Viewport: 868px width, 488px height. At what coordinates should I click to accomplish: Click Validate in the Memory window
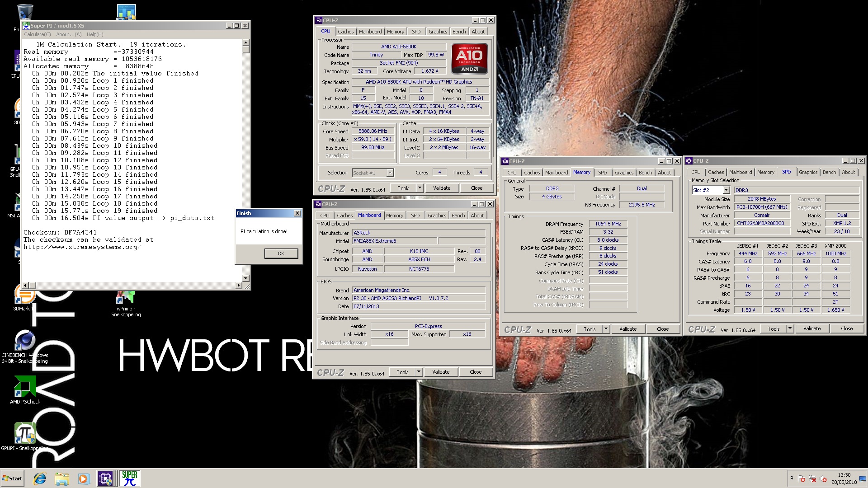[628, 329]
